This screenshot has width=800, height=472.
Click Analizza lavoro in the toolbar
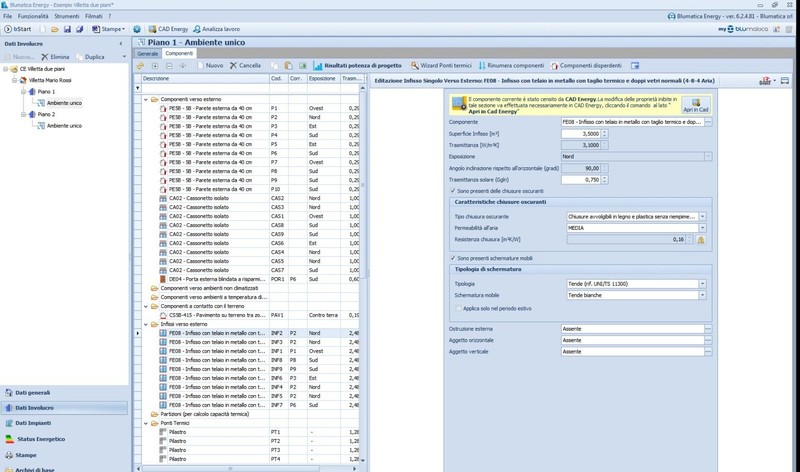click(216, 29)
